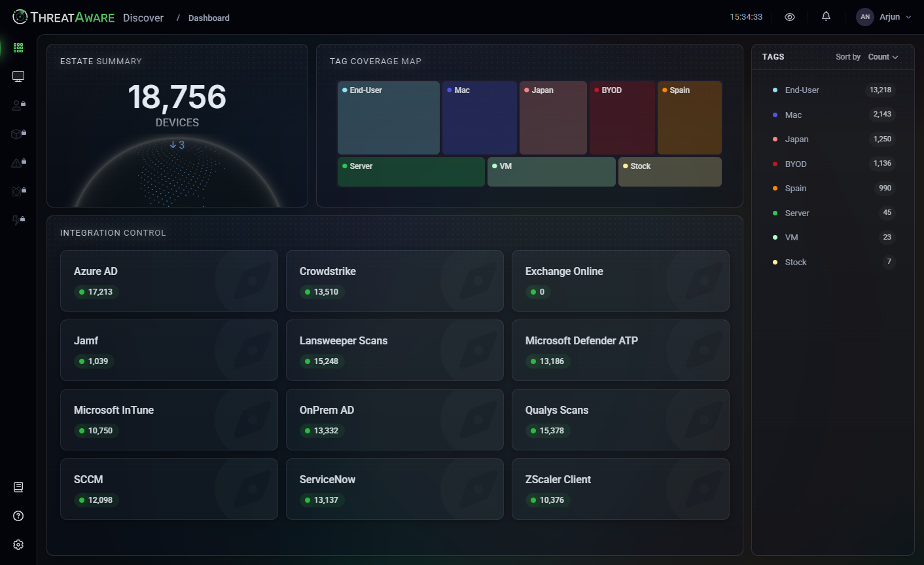Select the Japan tile in coverage map
The image size is (924, 565).
pyautogui.click(x=553, y=118)
